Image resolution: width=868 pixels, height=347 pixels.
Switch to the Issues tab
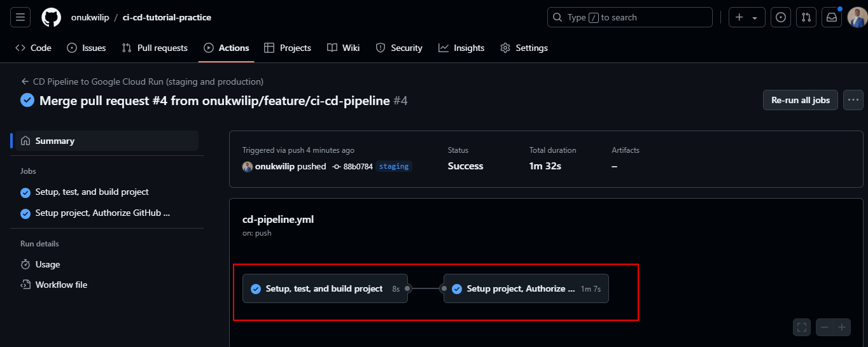click(87, 48)
